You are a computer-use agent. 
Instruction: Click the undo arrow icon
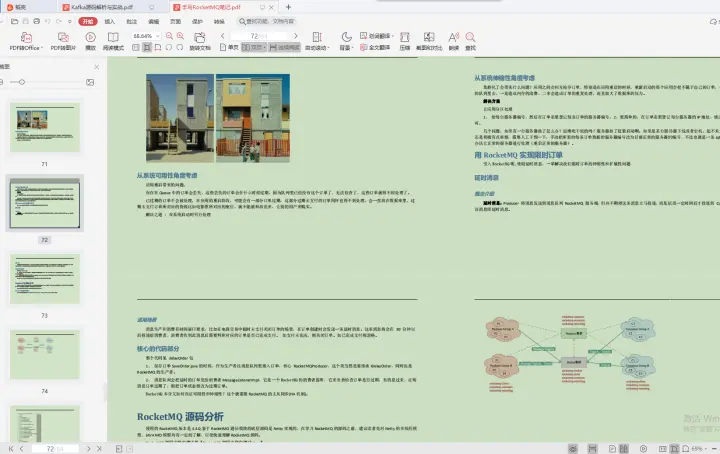tap(47, 21)
